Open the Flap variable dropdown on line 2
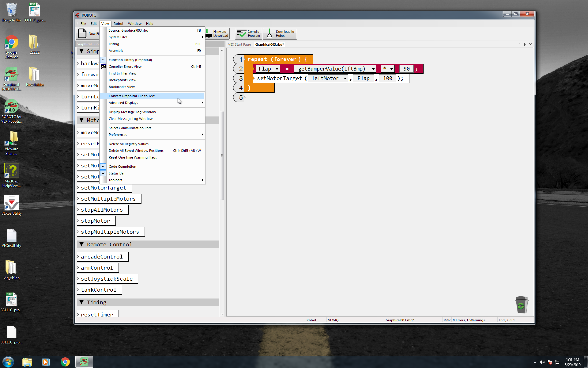Viewport: 588px width, 368px height. 277,69
